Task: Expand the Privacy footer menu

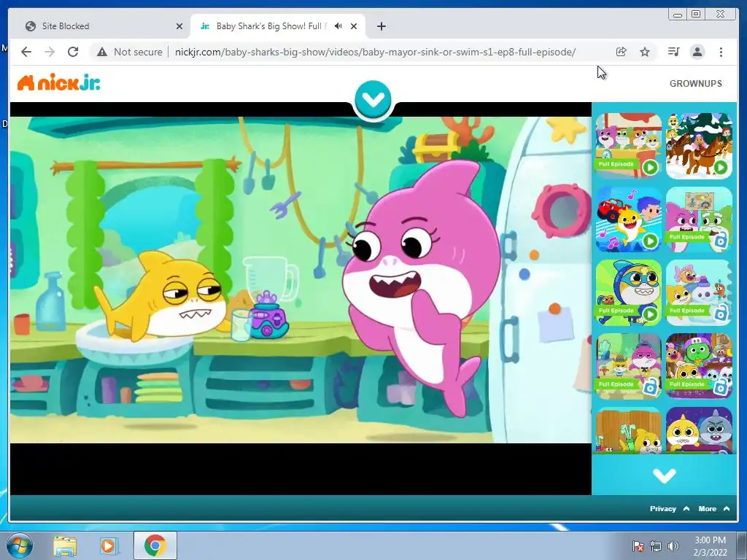Action: point(670,508)
